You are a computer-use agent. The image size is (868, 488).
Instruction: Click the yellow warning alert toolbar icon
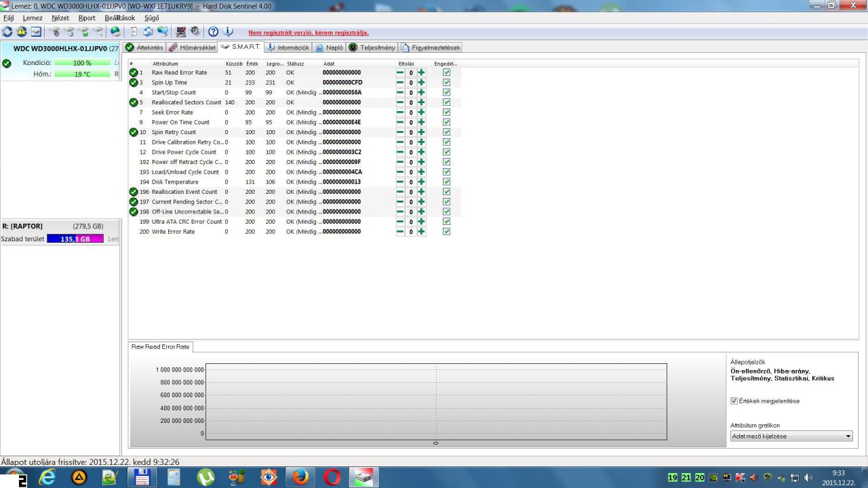(x=22, y=32)
